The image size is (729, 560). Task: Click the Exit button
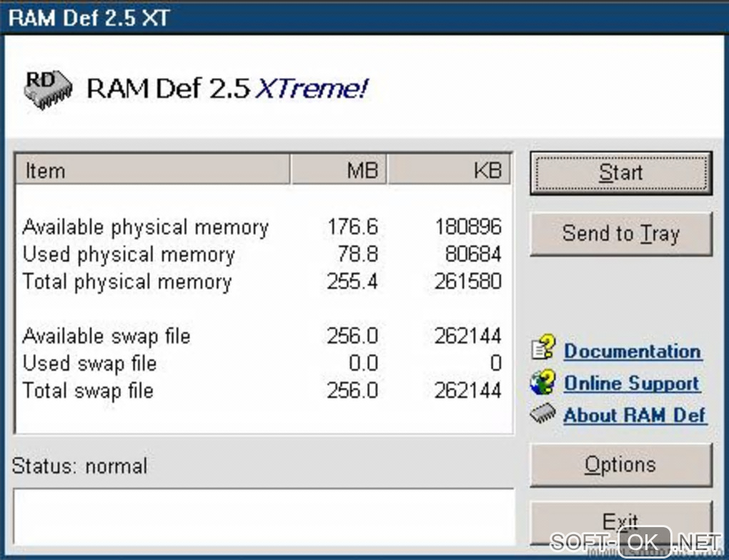(x=620, y=522)
